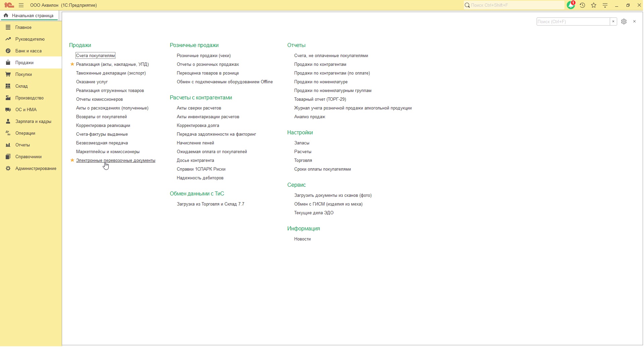Open the title bar settings lines icon
This screenshot has height=357, width=644.
[x=605, y=5]
